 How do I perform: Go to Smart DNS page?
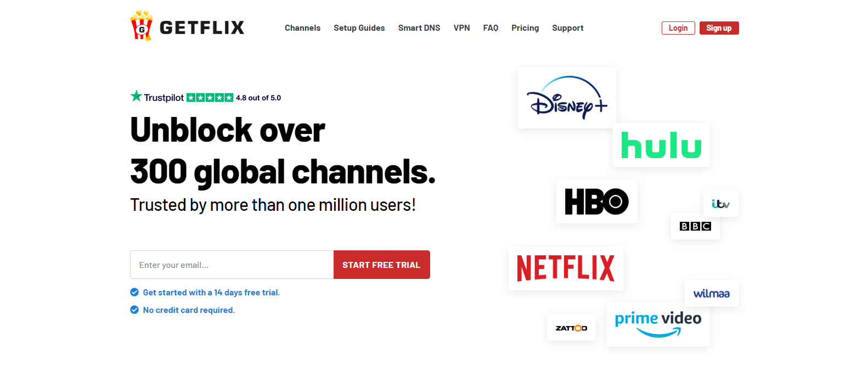pos(419,28)
